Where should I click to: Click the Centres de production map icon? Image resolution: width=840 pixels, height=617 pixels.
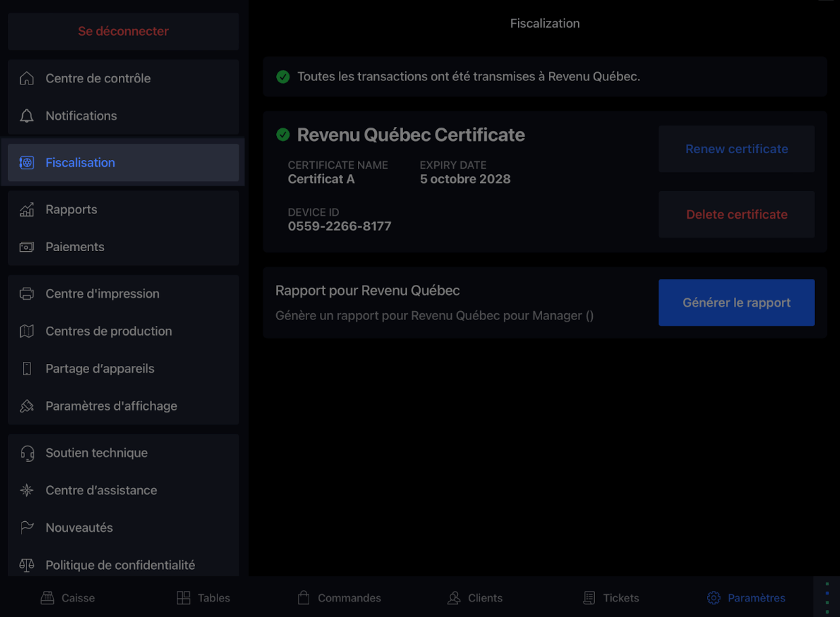(x=26, y=331)
